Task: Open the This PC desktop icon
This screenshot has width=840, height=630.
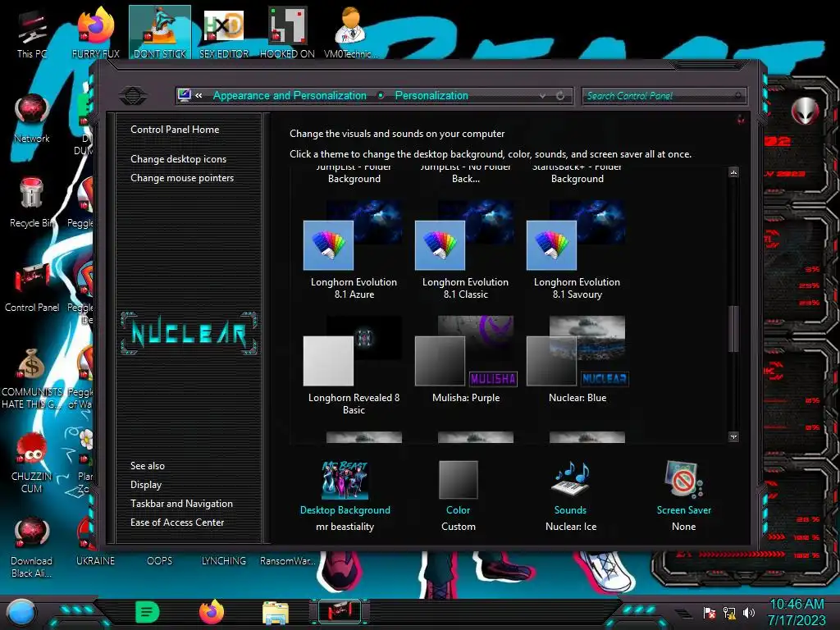Action: click(x=32, y=33)
